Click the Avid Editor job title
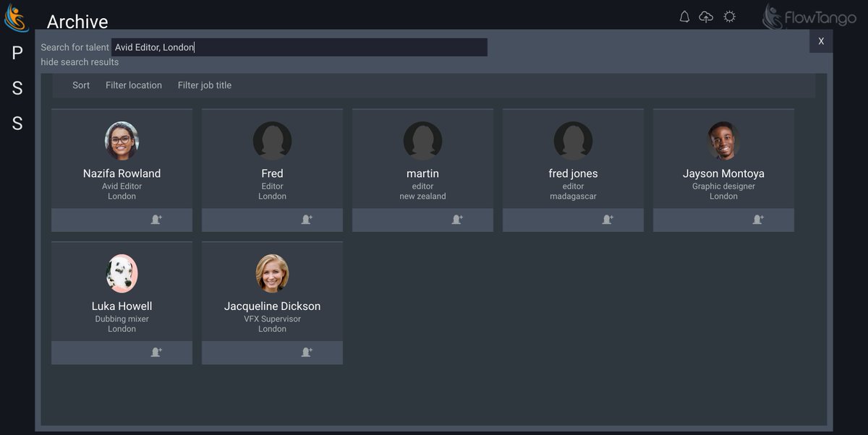This screenshot has width=868, height=435. pyautogui.click(x=122, y=186)
